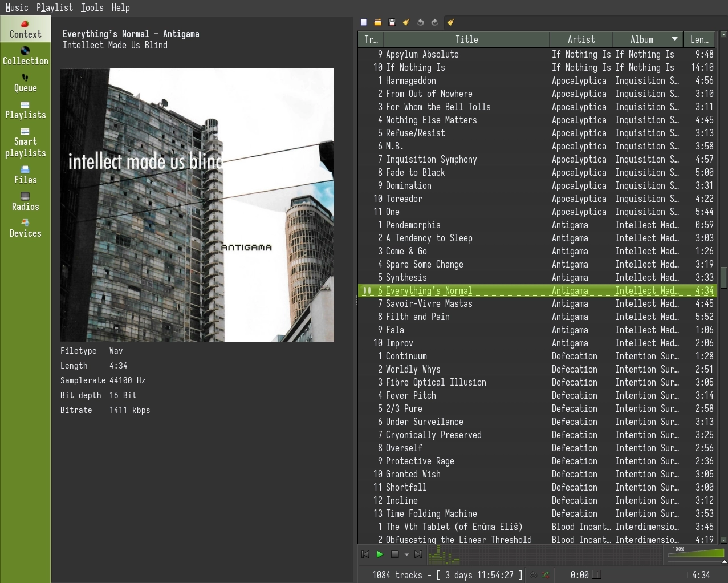The height and width of the screenshot is (583, 728).
Task: Click the sort arrow on the Album column
Action: [x=675, y=39]
